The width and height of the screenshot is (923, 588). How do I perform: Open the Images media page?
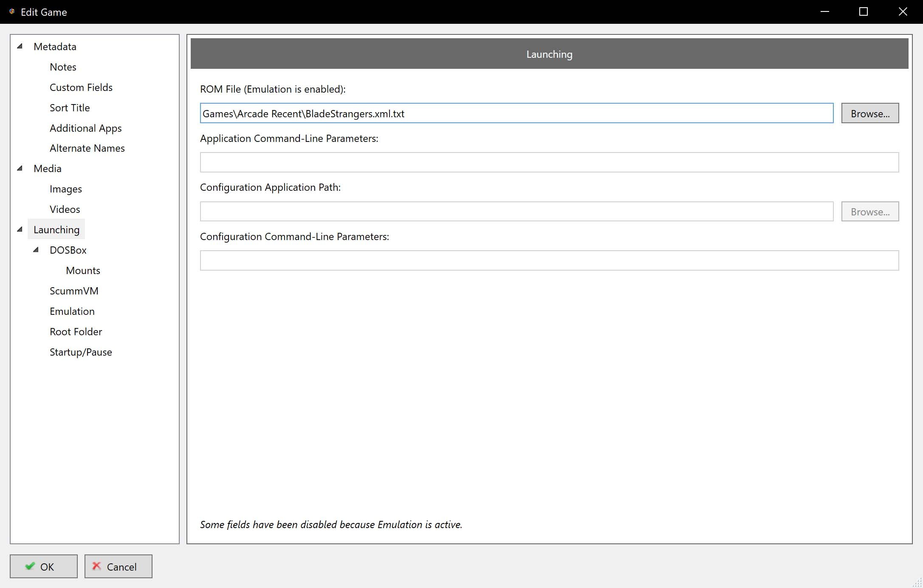coord(66,189)
